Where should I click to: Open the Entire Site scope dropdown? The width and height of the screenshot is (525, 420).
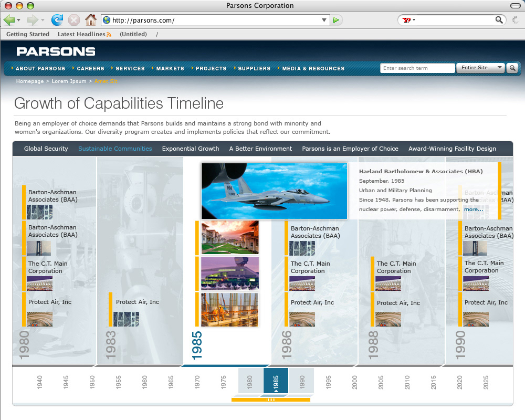coord(480,68)
